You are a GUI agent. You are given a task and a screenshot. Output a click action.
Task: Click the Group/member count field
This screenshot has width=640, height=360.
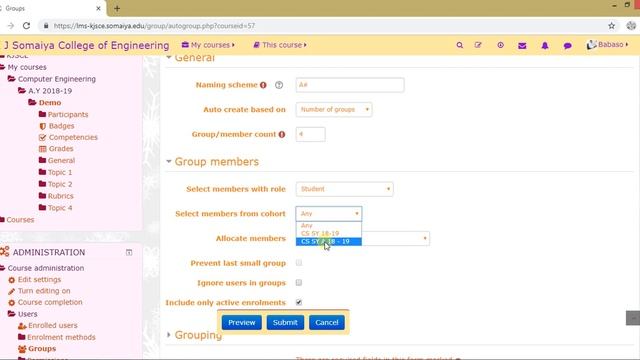tap(310, 134)
